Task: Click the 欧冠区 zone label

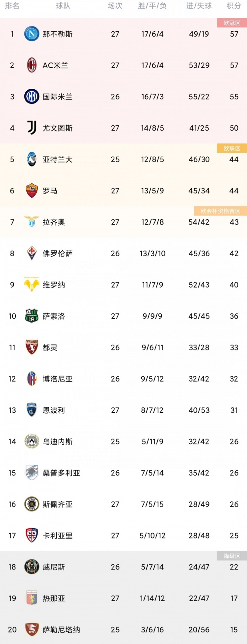Action: coord(232,23)
